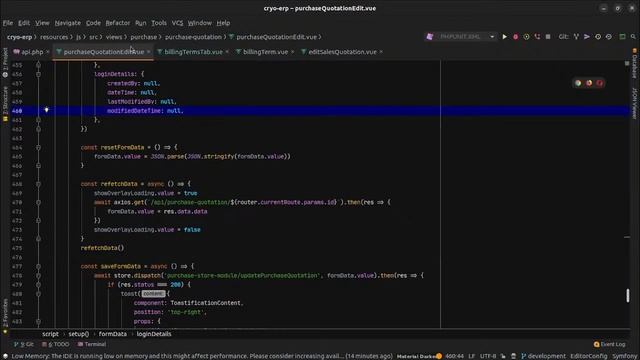Open the Tools menu
This screenshot has height=360, width=640.
pos(159,23)
